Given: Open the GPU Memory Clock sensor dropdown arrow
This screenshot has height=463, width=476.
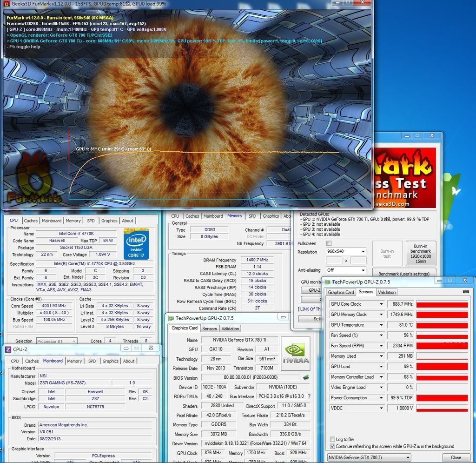Looking at the screenshot, I should point(381,315).
